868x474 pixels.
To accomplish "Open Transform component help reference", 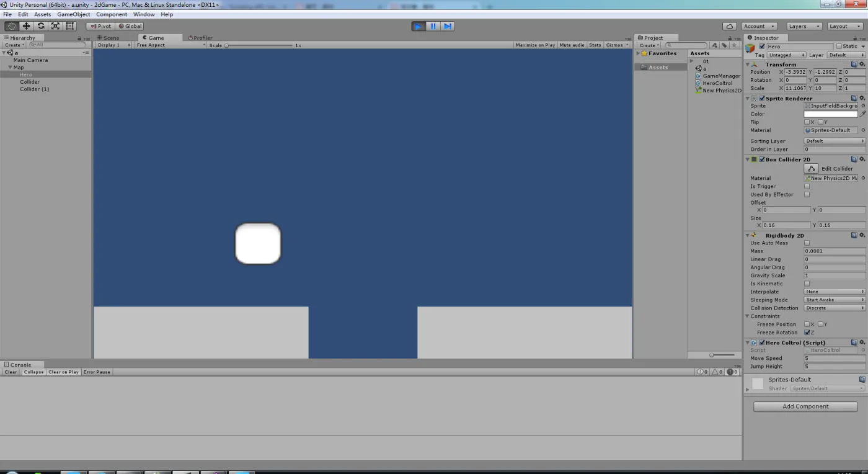I will [x=854, y=64].
